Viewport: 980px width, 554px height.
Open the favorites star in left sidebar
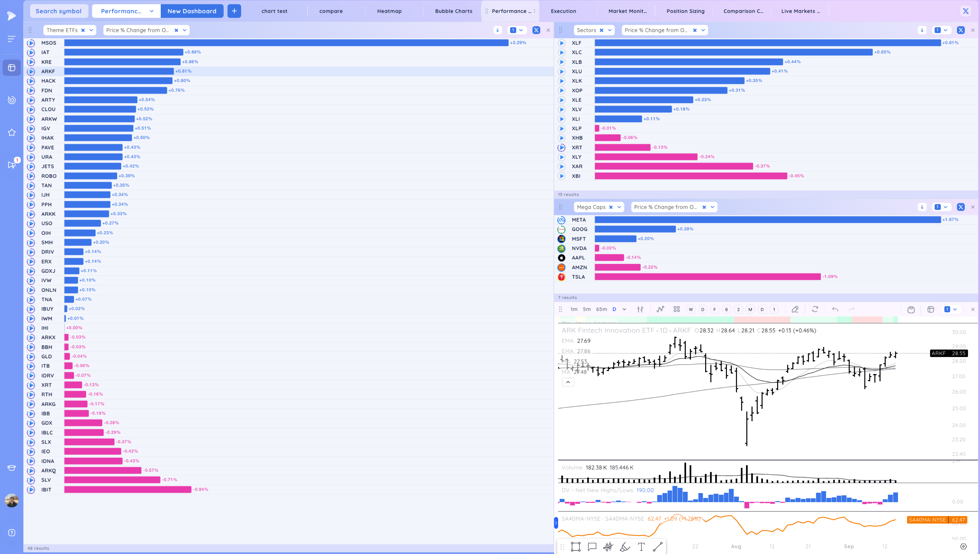(x=12, y=132)
